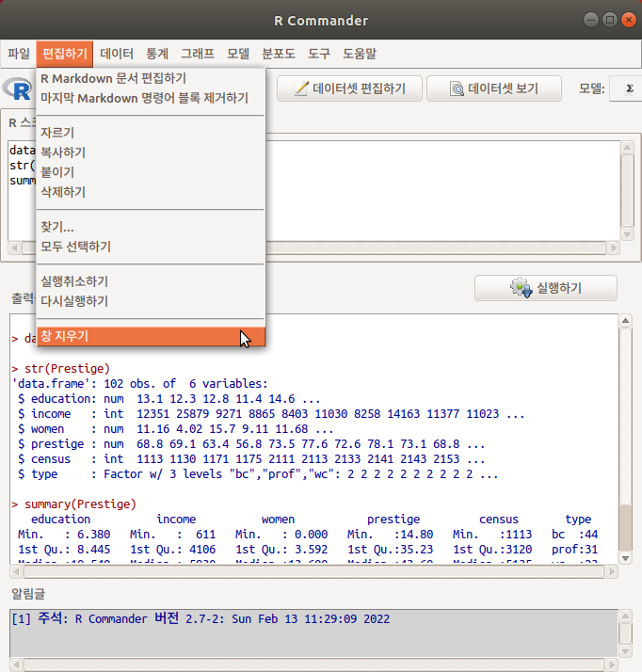The image size is (642, 672).
Task: Click the '> summary(Prestige)' output line
Action: tap(73, 504)
